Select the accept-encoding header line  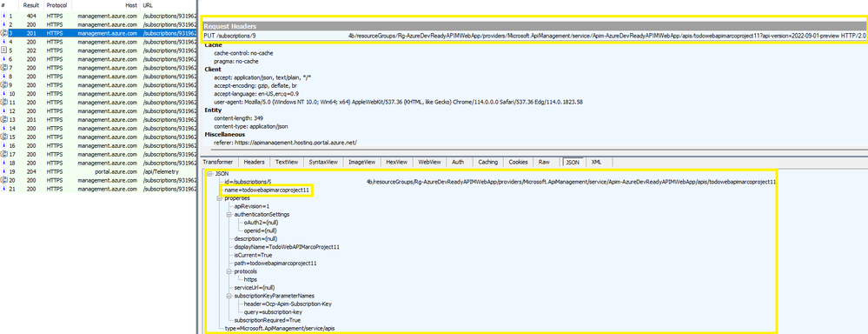click(x=256, y=86)
